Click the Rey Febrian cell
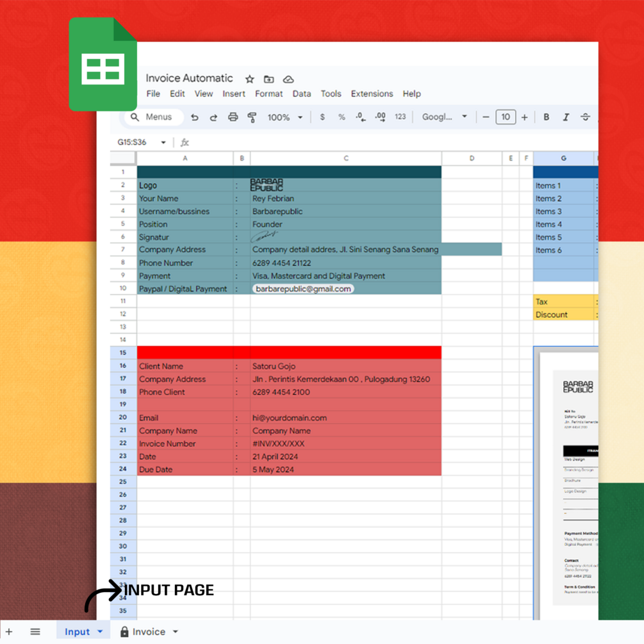644x644 pixels. 346,199
